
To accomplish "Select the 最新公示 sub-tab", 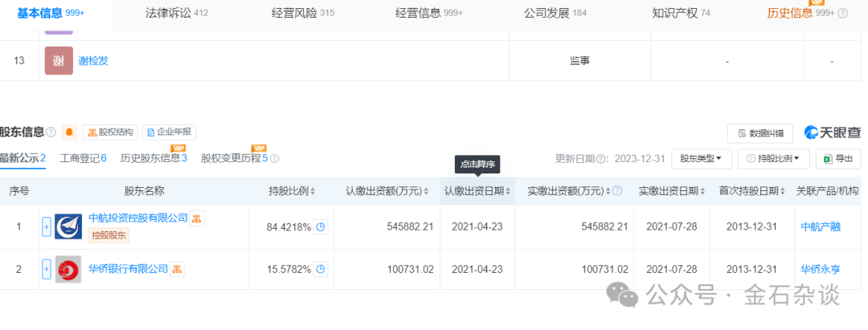I will pyautogui.click(x=23, y=159).
